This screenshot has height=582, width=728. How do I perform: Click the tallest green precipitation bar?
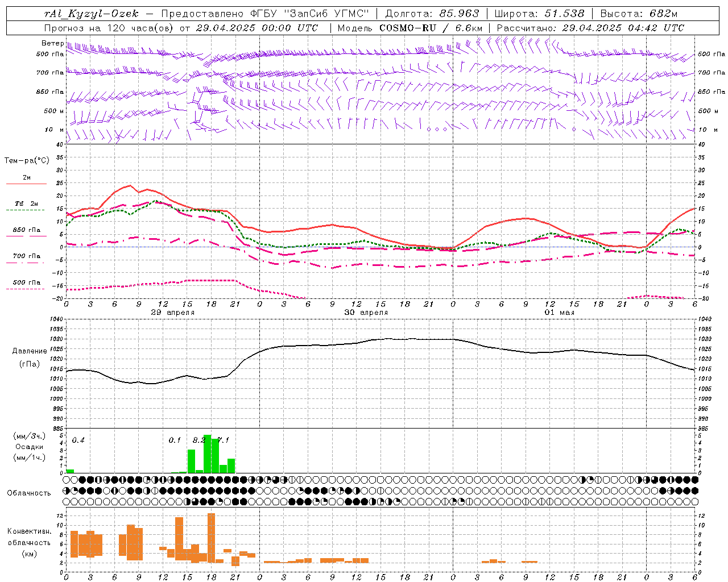(x=207, y=454)
